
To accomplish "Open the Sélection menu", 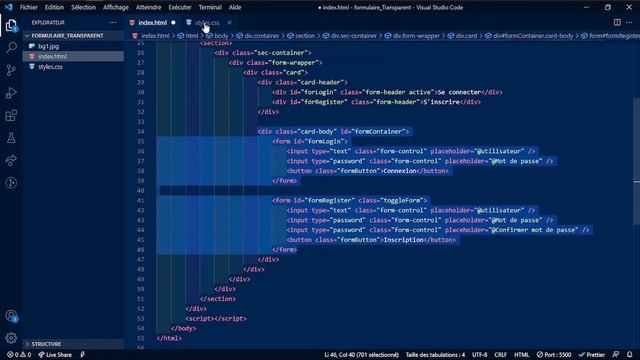I will point(83,7).
